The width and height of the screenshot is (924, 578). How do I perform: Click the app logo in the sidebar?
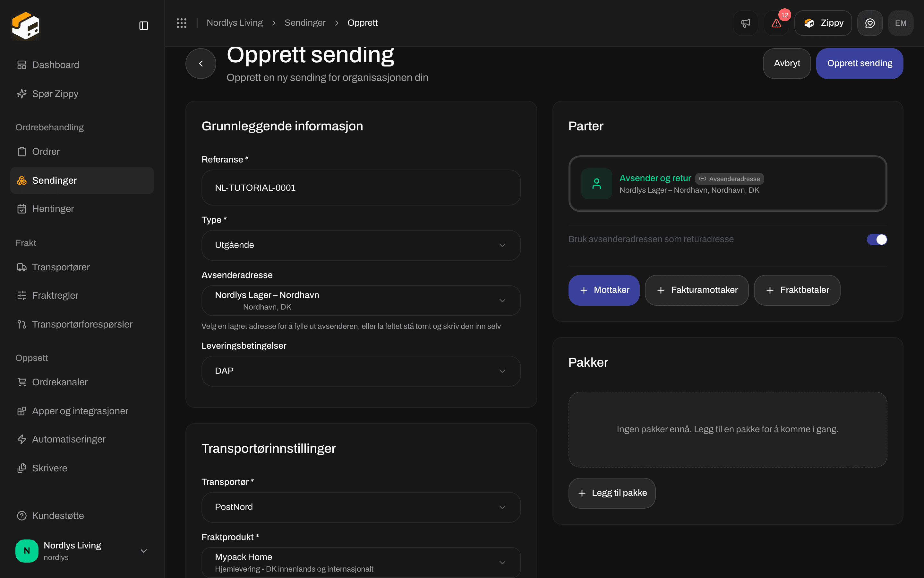26,26
